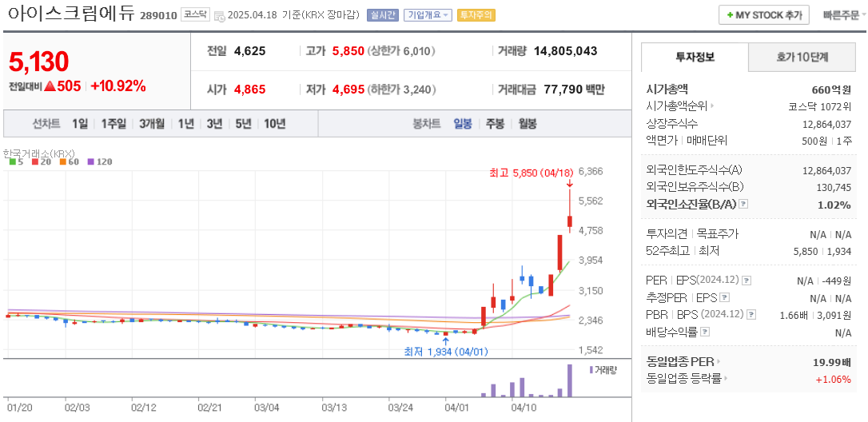Select the 일봉 candlestick chart
868x422 pixels.
point(463,124)
